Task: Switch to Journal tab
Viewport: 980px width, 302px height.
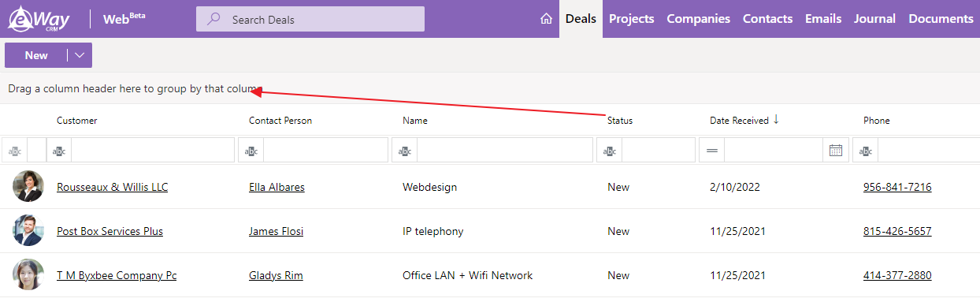Action: [874, 19]
